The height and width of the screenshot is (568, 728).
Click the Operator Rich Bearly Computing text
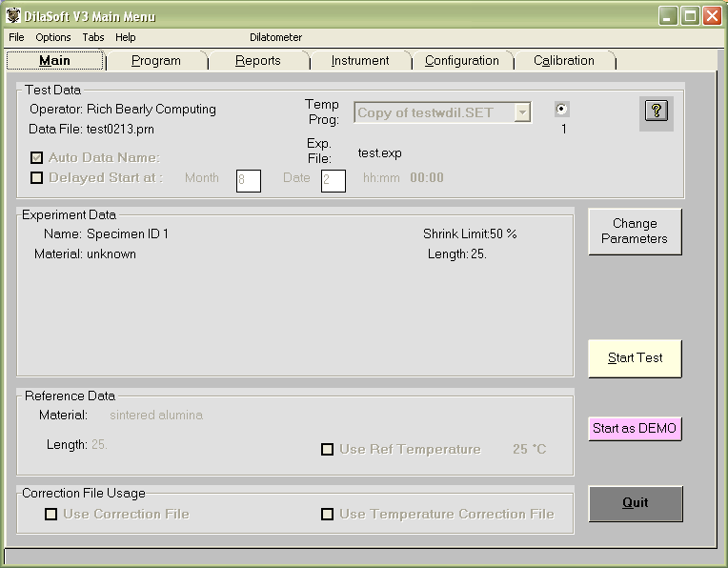point(123,110)
